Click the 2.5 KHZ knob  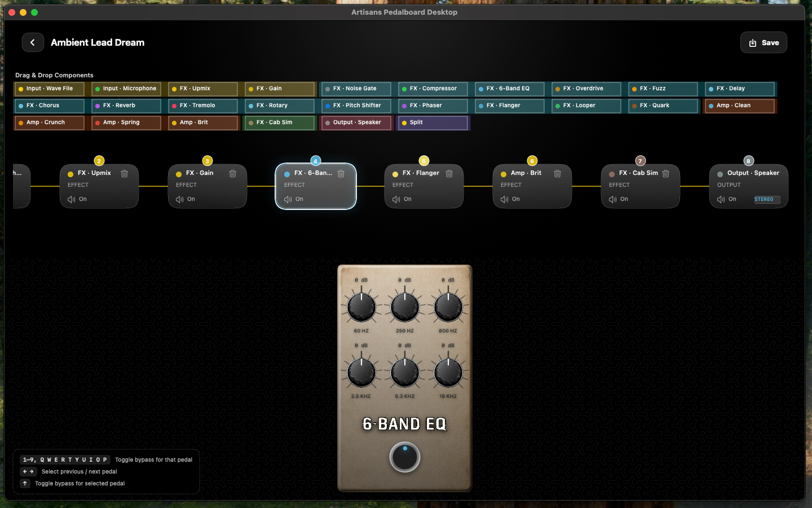(x=361, y=373)
